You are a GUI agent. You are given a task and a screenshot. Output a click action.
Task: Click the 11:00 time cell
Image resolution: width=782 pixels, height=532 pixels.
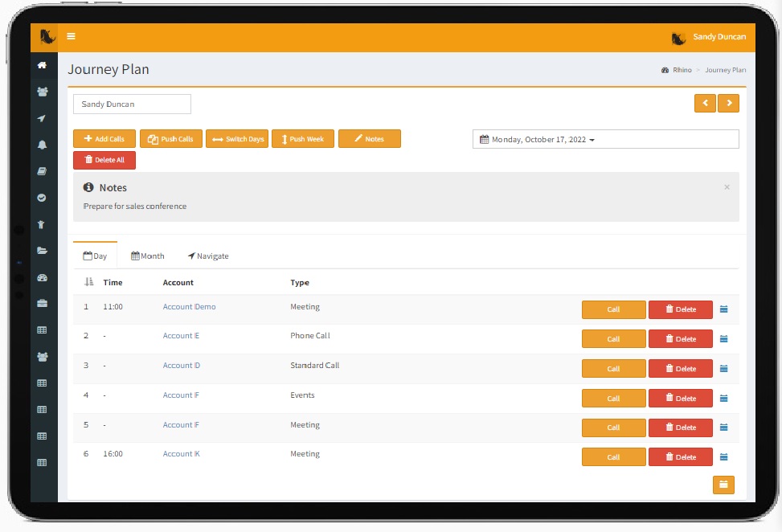(113, 307)
